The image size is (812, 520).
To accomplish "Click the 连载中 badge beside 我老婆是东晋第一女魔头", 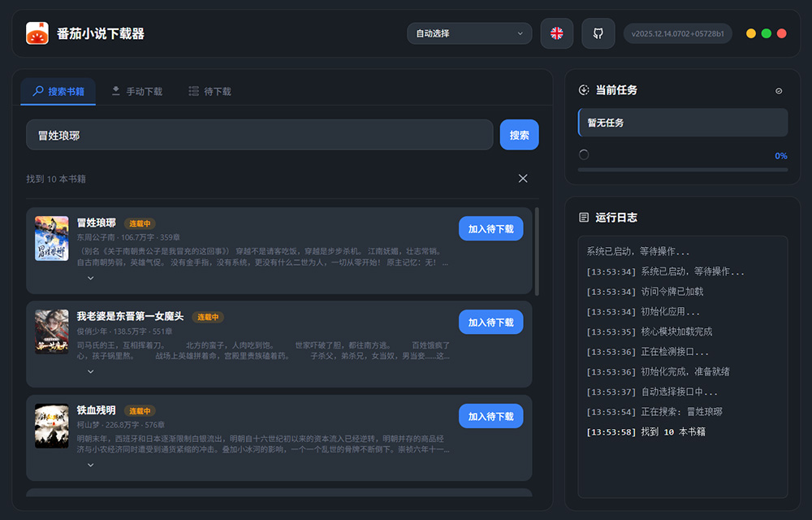I will point(208,317).
